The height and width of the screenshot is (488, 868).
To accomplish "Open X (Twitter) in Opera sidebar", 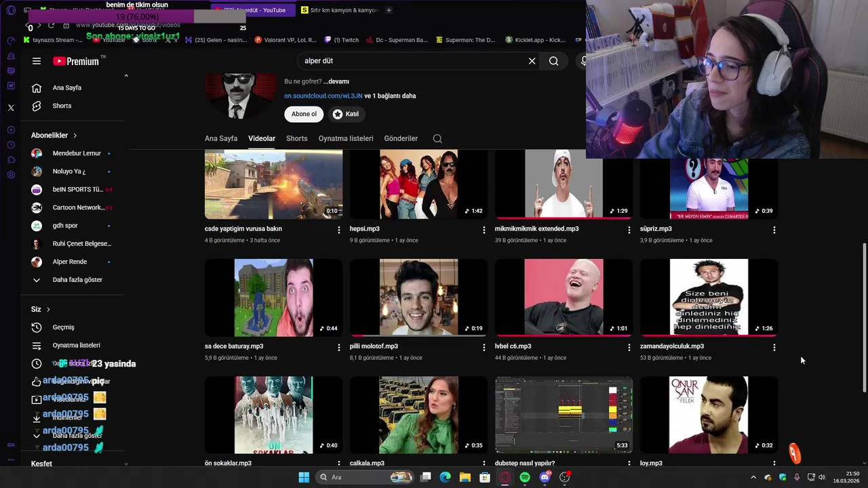I will coord(11,108).
